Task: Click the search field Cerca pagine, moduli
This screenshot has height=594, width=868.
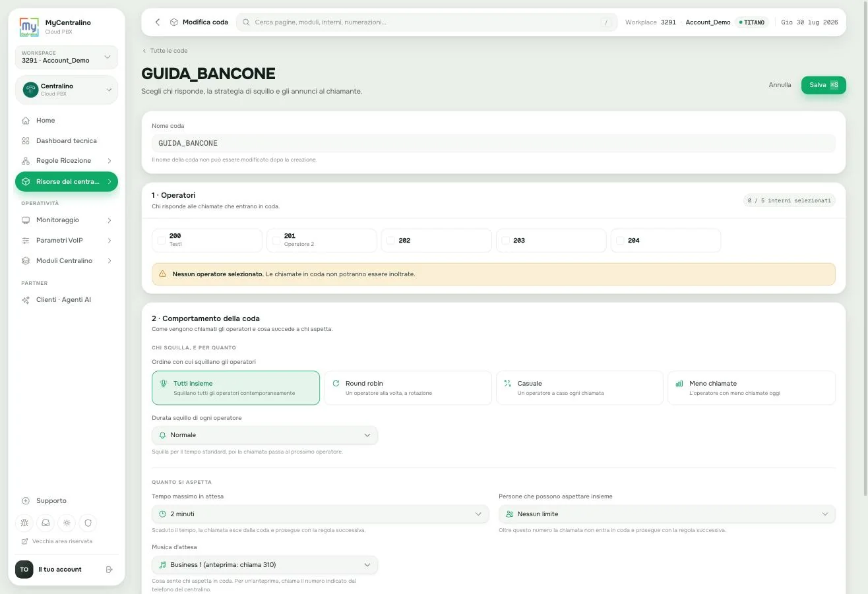Action: click(427, 22)
